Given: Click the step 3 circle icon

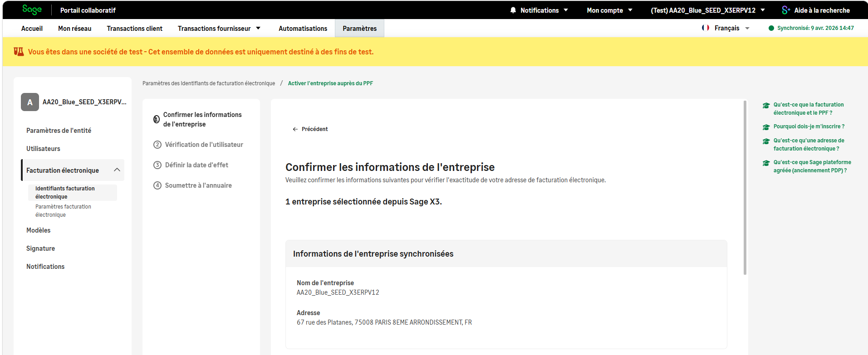Looking at the screenshot, I should tap(157, 165).
